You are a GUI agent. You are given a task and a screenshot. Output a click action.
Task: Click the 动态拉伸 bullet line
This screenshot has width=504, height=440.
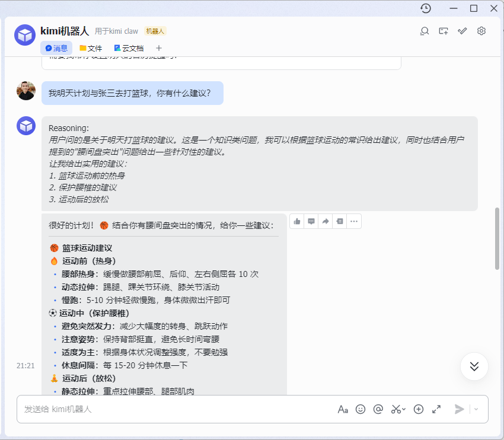point(141,287)
